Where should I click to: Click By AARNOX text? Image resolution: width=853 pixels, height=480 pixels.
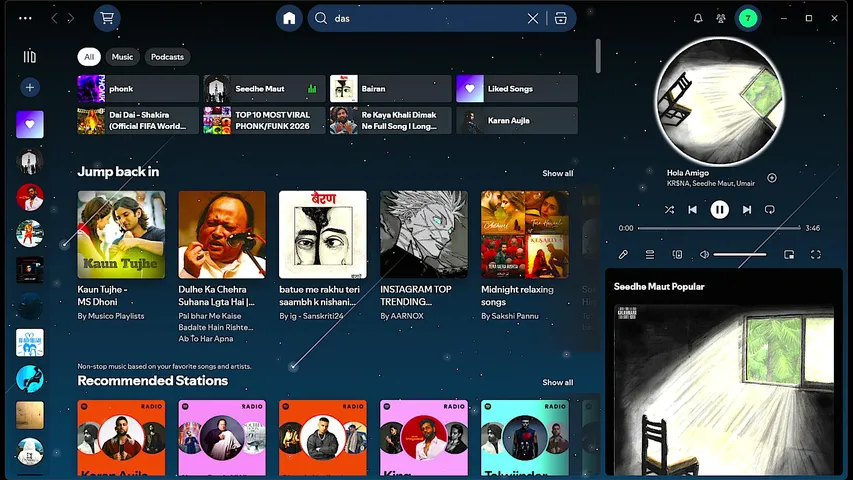pos(401,316)
